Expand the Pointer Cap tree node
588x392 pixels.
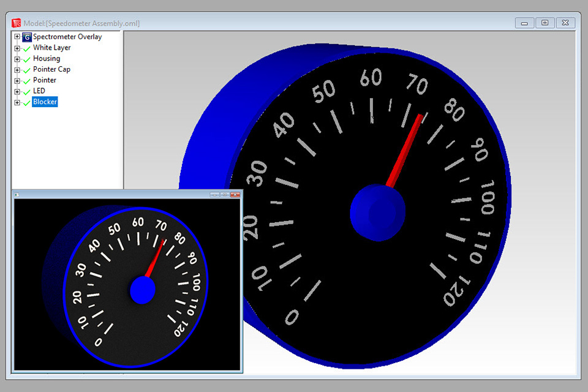coord(17,69)
